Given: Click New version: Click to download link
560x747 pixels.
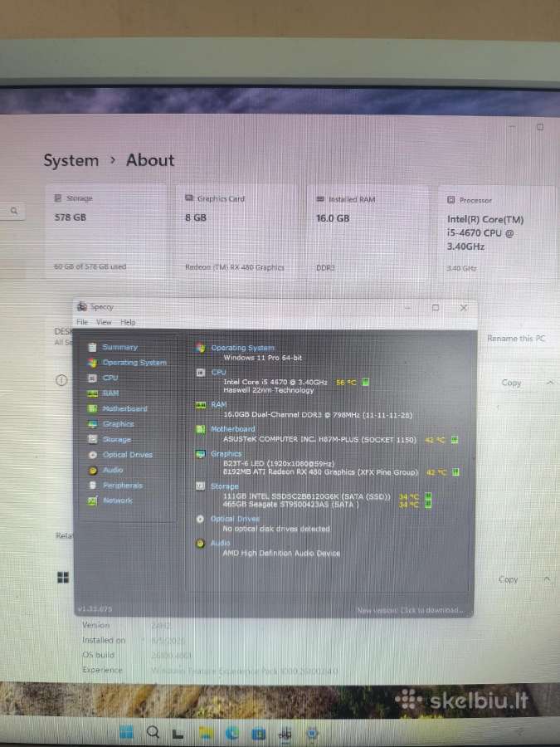Looking at the screenshot, I should [x=410, y=610].
